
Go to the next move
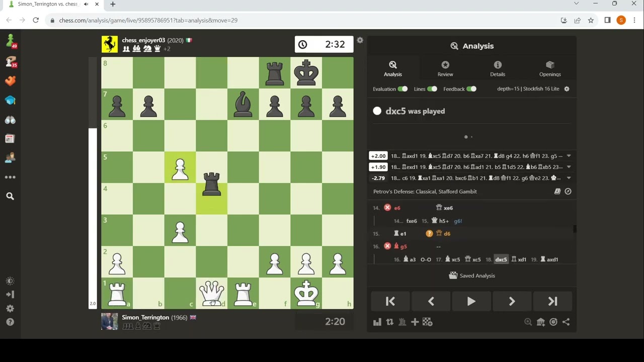512,301
